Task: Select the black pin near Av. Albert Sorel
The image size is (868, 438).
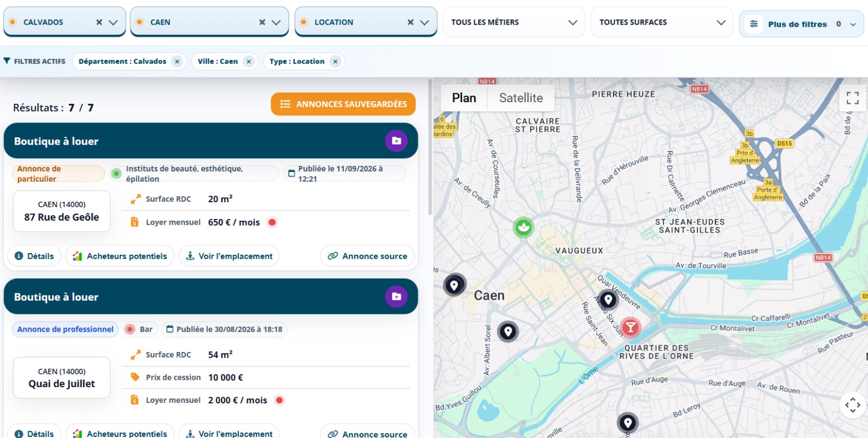Action: pyautogui.click(x=508, y=331)
